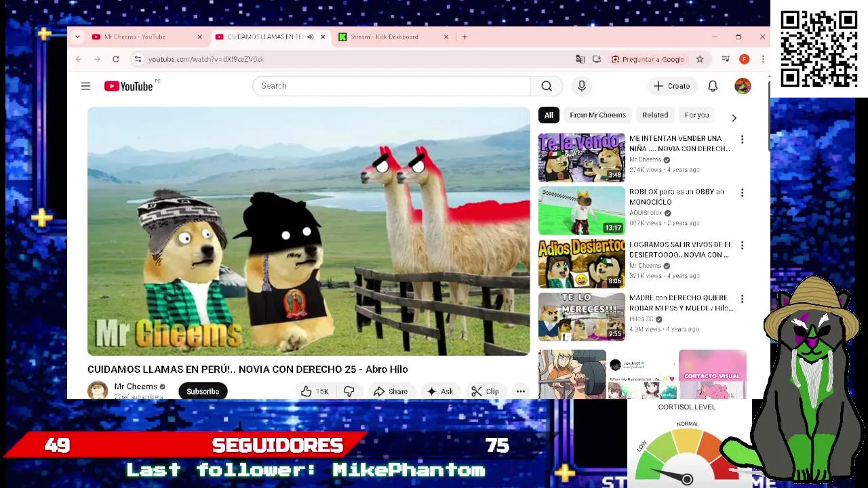868x488 pixels.
Task: Open the YouTube account avatar menu
Action: point(743,86)
